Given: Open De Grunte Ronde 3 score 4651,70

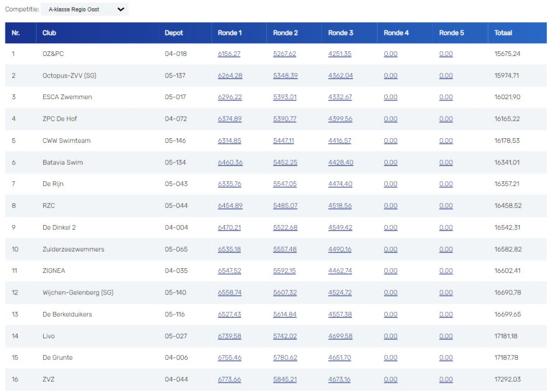Looking at the screenshot, I should coord(340,358).
